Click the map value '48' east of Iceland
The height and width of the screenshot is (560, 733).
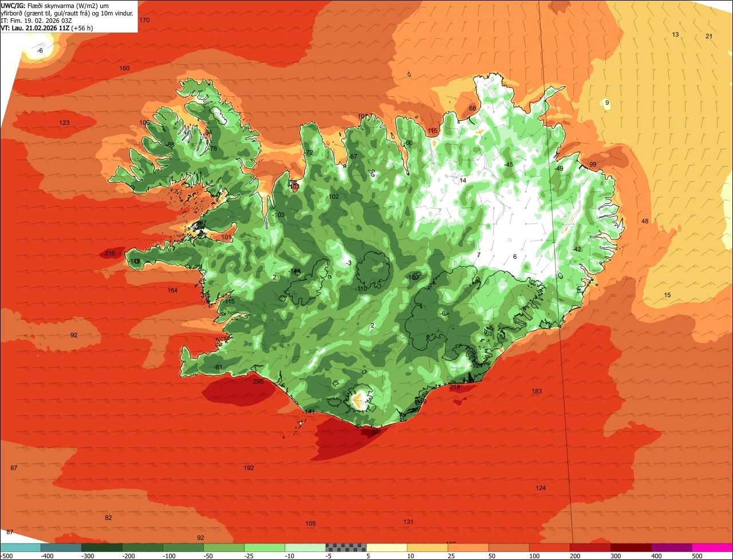pyautogui.click(x=645, y=221)
